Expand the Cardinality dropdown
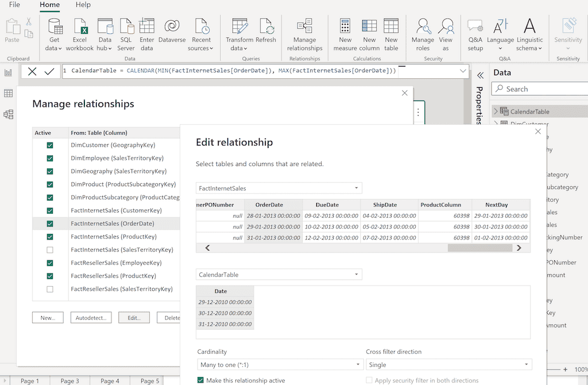Viewport: 588px width, 385px height. [280, 365]
